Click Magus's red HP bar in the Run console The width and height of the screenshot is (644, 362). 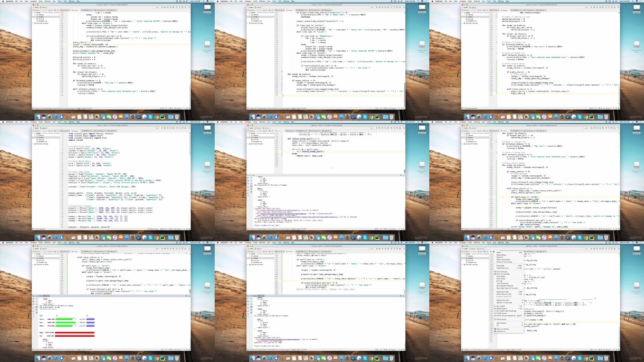point(75,333)
